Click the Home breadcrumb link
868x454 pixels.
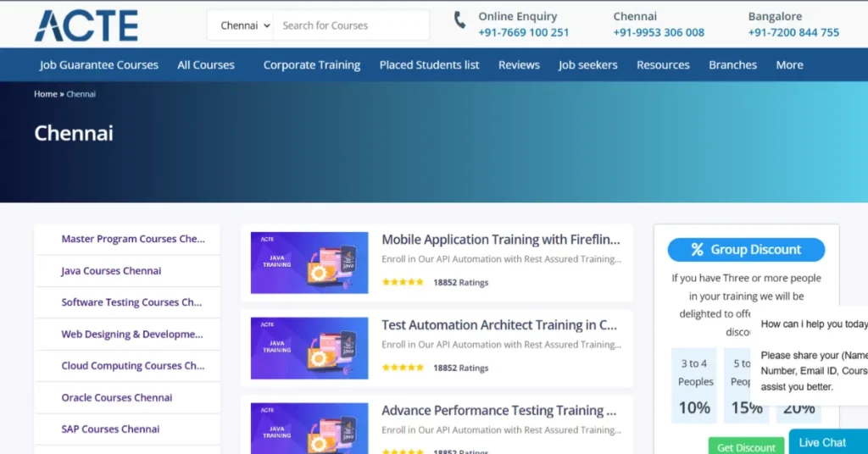45,94
